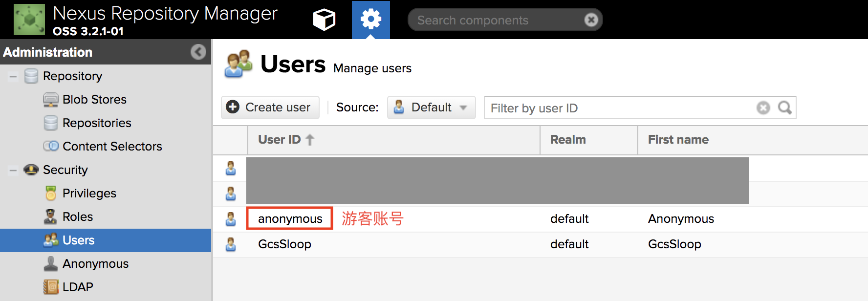Screen dimensions: 868x301
Task: Click the filter magnifier search icon
Action: point(784,107)
